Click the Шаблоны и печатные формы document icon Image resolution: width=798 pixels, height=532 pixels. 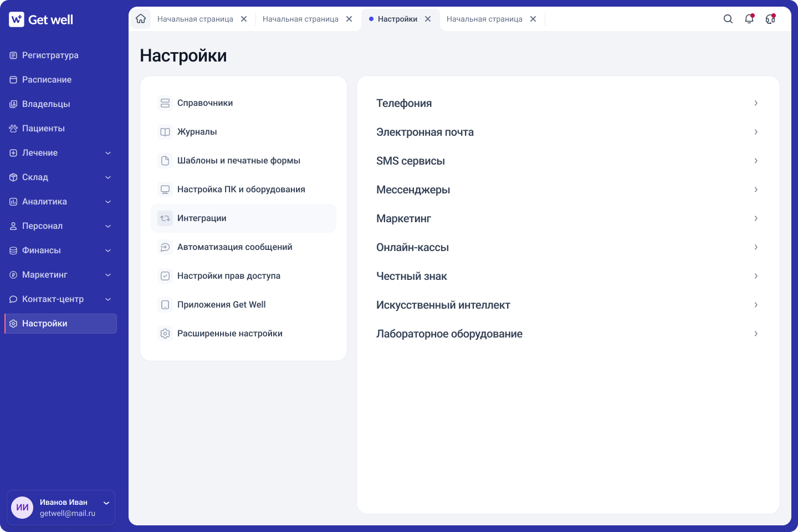(165, 161)
